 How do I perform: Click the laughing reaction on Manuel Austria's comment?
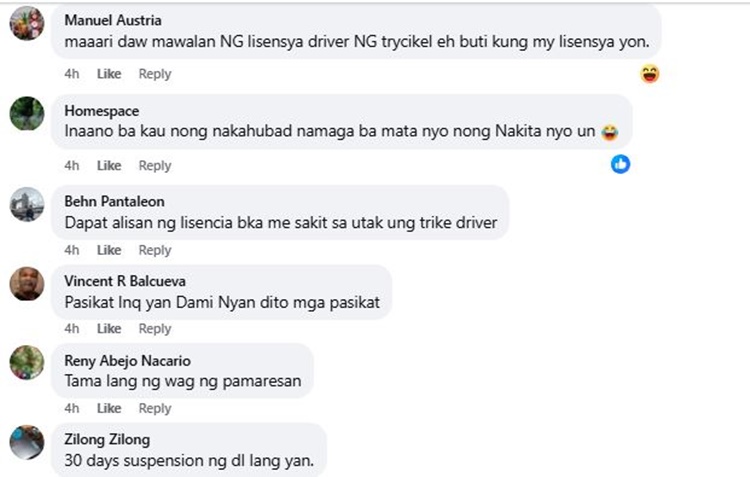[650, 74]
